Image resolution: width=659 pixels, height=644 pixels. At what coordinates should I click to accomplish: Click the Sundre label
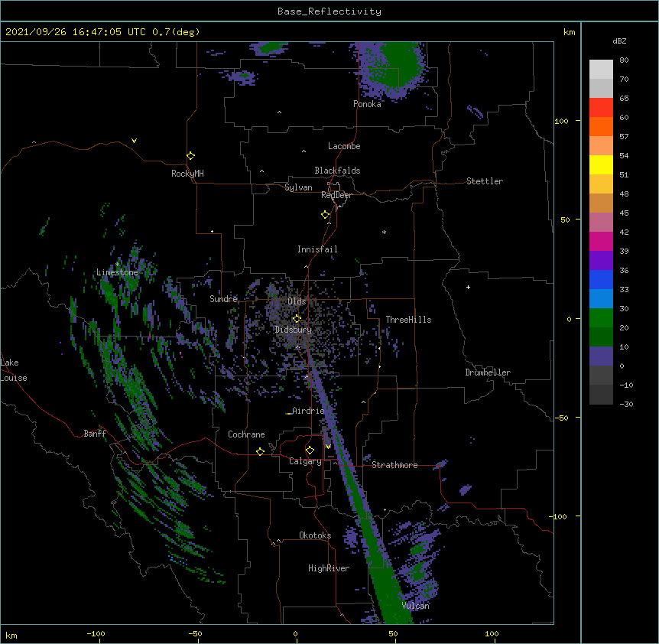point(223,299)
